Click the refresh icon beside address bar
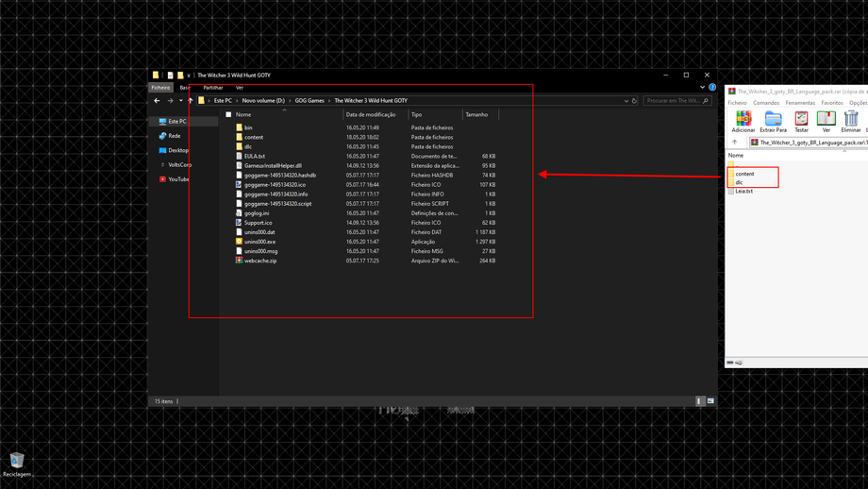This screenshot has height=489, width=868. click(634, 100)
